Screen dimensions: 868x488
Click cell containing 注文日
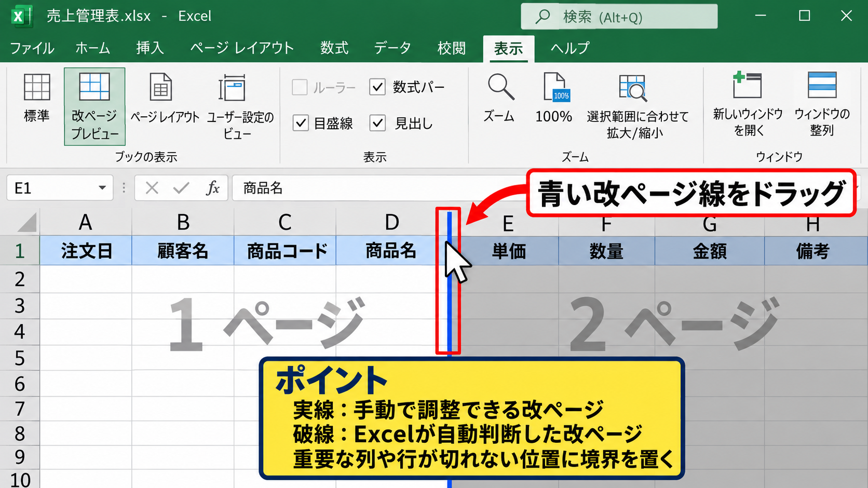click(x=86, y=251)
